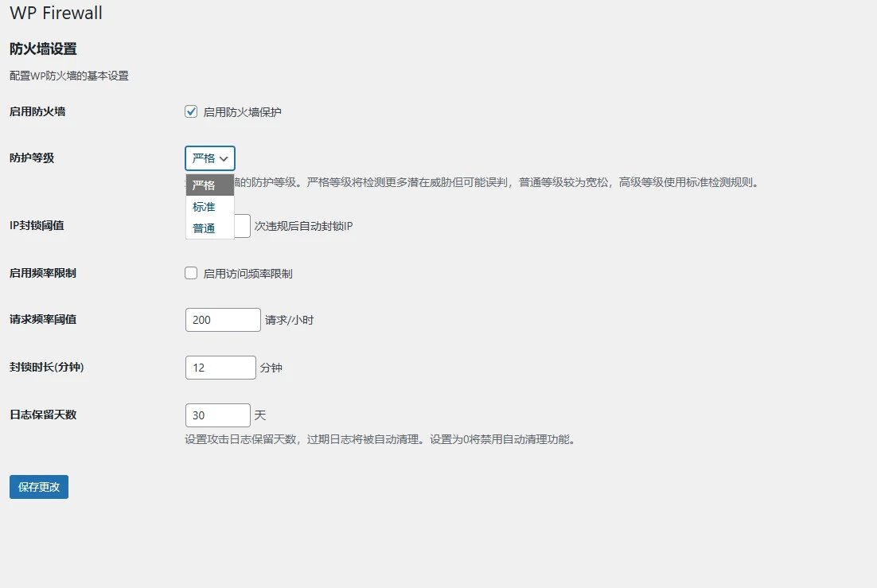Click the WP Firewall page title
The image size is (877, 588).
tap(56, 14)
